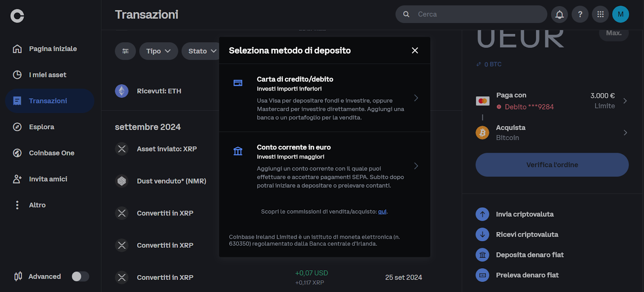Click the Ricevi criptovaluta down-arrow icon
The width and height of the screenshot is (644, 292).
point(482,234)
